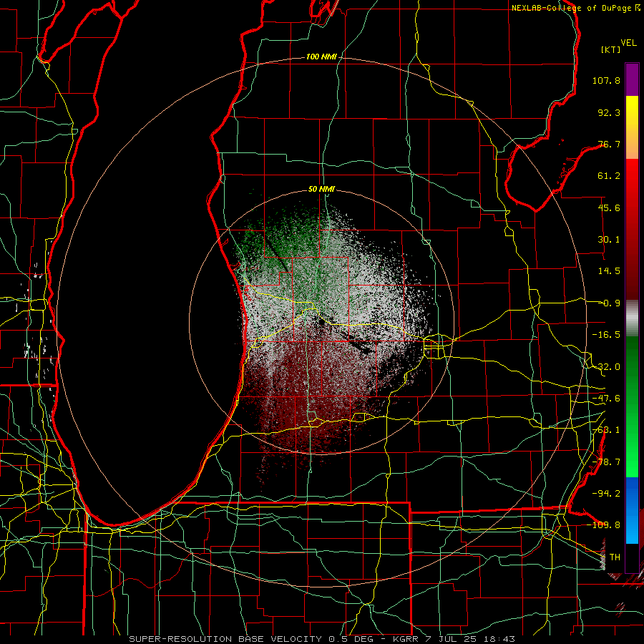Click the NEXLAB-College of DuPage label
644x644 pixels.
(576, 8)
